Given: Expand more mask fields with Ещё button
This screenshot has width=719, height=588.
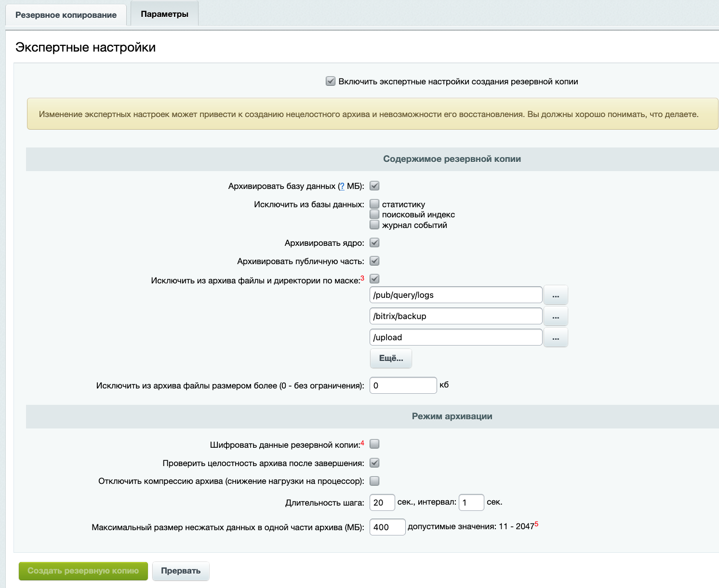Looking at the screenshot, I should pos(391,358).
